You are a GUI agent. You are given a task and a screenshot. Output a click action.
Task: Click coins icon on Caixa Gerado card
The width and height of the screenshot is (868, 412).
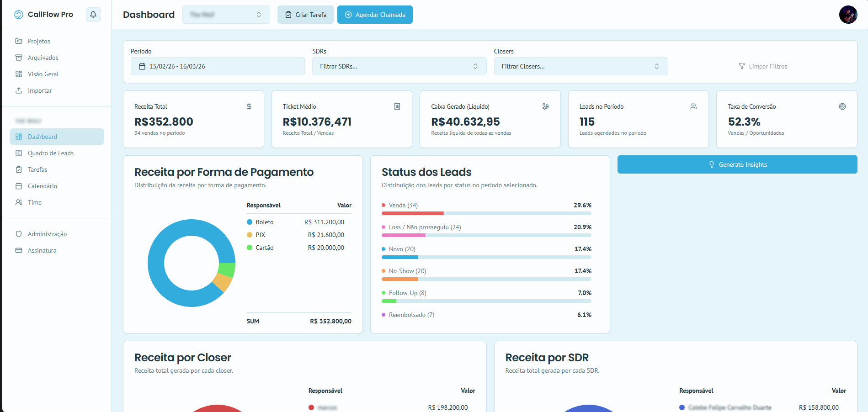546,106
